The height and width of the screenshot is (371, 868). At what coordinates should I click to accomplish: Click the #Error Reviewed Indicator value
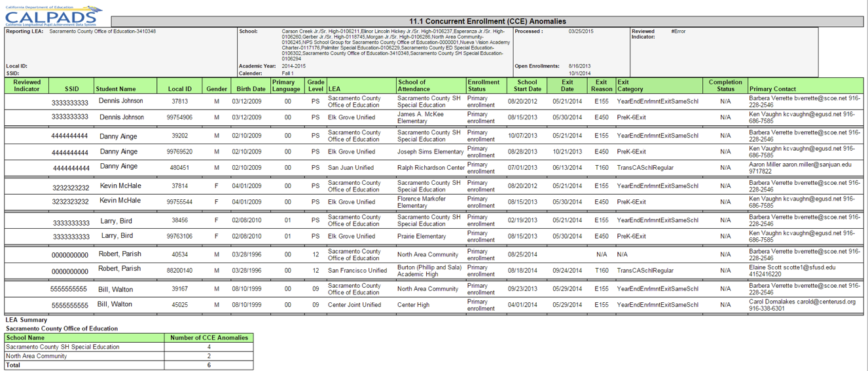click(x=678, y=31)
